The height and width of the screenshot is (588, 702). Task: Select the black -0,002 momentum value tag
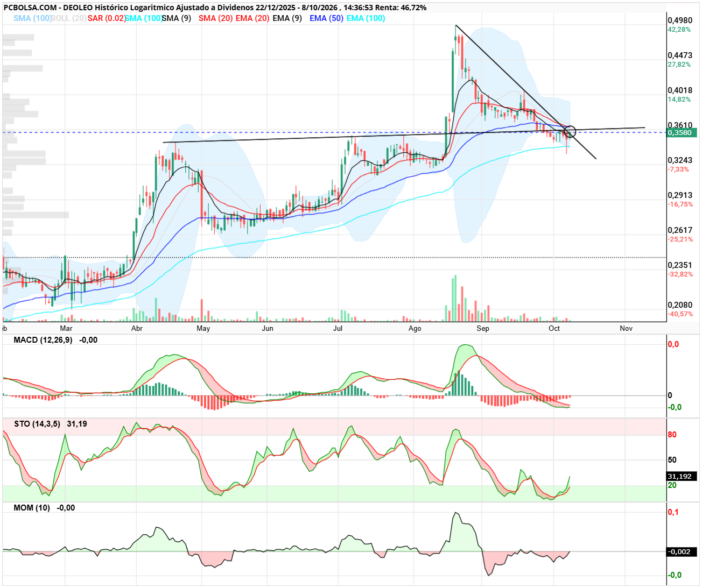682,552
